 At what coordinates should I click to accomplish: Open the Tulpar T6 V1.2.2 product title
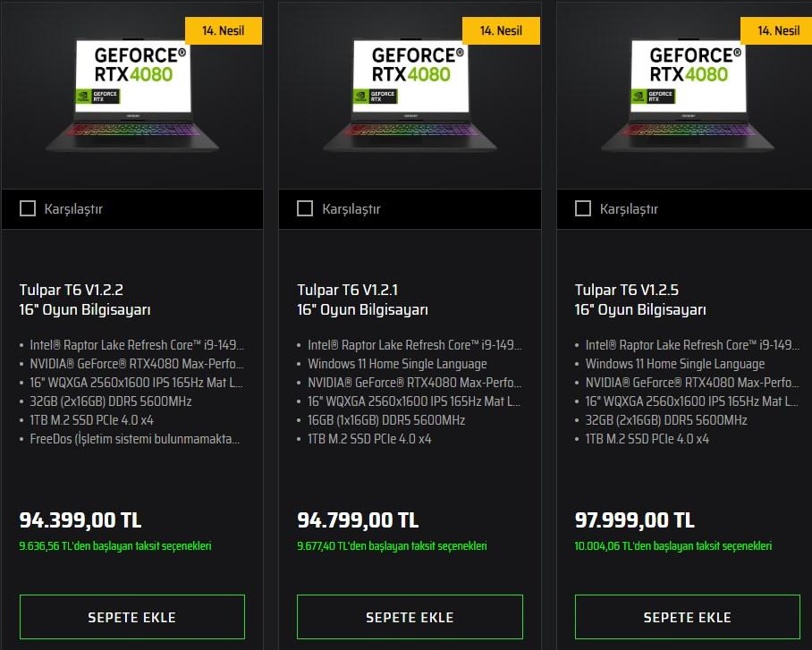pyautogui.click(x=85, y=300)
